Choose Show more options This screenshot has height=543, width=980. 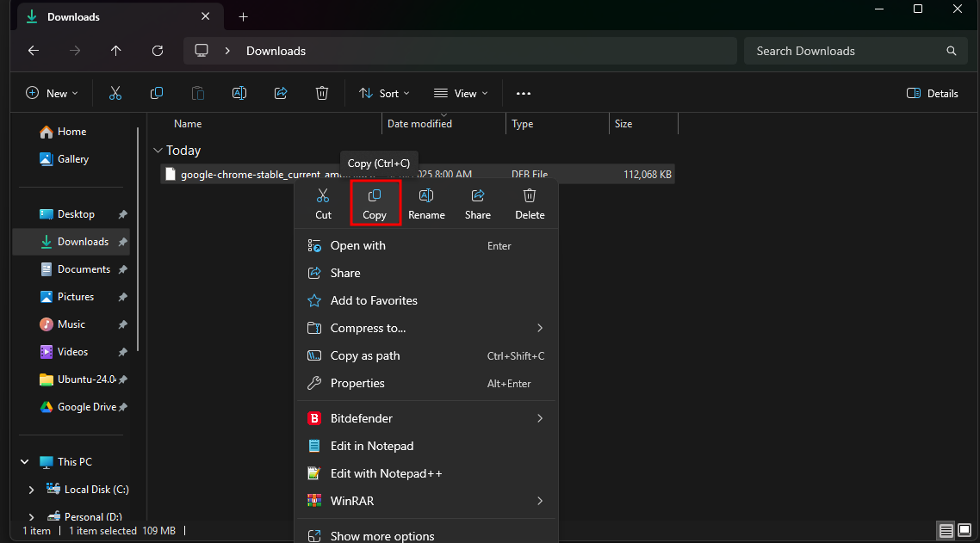point(425,535)
